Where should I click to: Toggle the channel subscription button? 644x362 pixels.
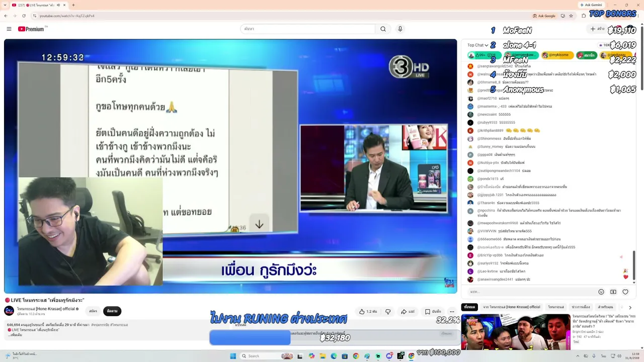[x=112, y=311]
